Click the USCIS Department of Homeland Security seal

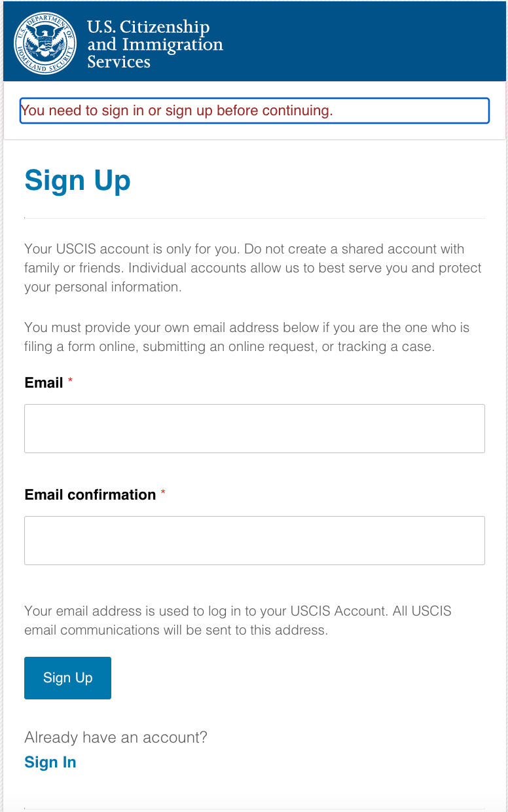[44, 42]
